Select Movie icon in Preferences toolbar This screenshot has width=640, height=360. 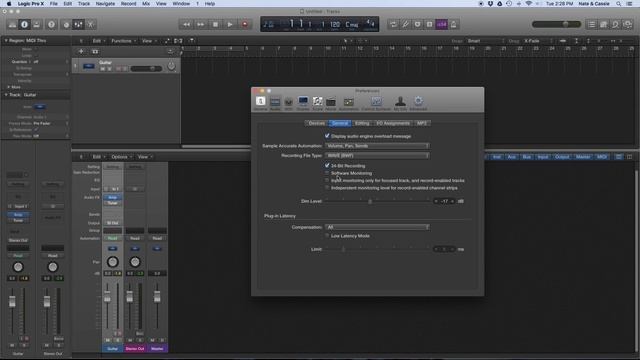(x=331, y=103)
